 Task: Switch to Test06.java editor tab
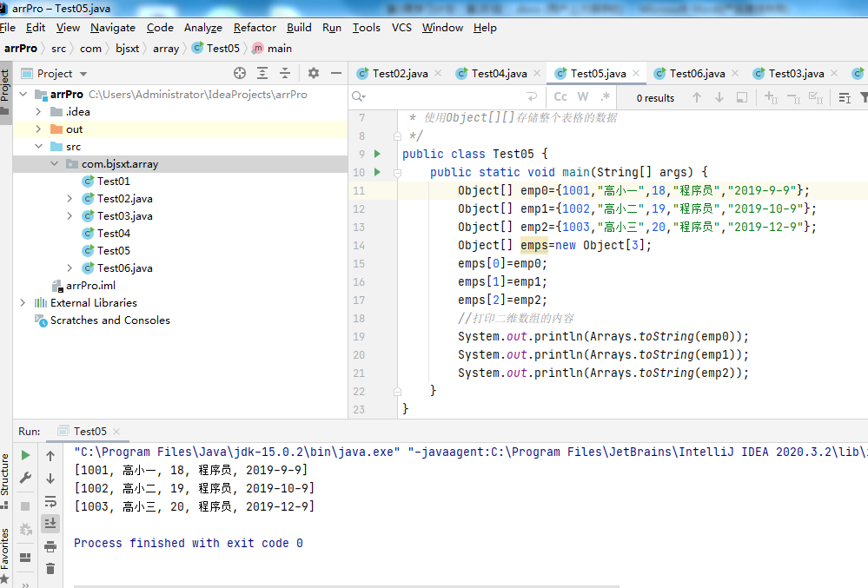coord(697,74)
